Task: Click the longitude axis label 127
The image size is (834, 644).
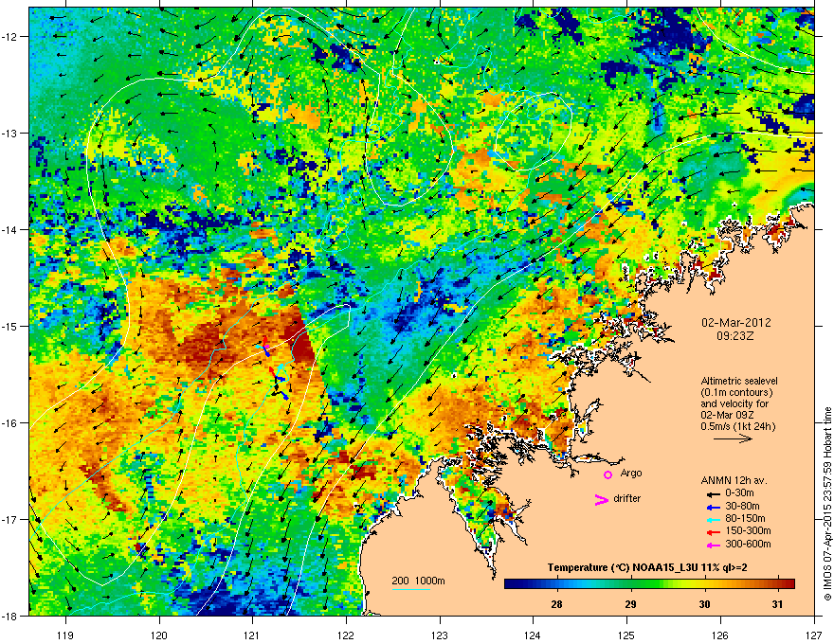Action: (814, 635)
